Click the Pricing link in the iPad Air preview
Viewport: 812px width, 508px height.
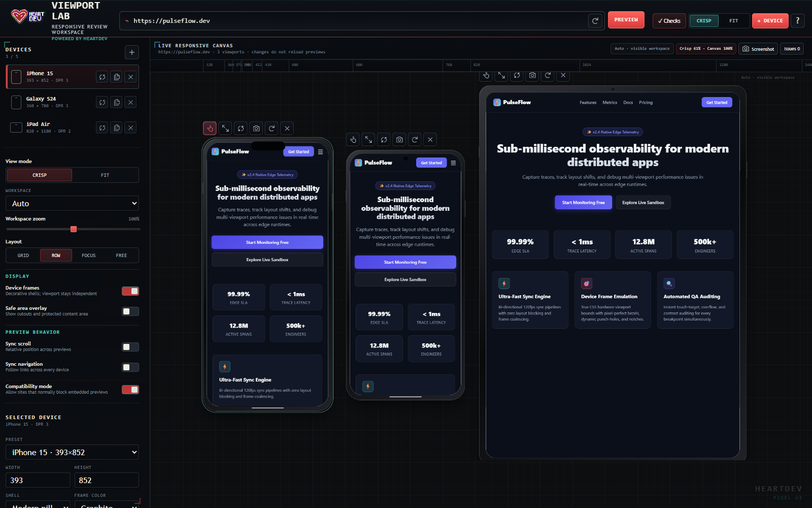click(646, 103)
